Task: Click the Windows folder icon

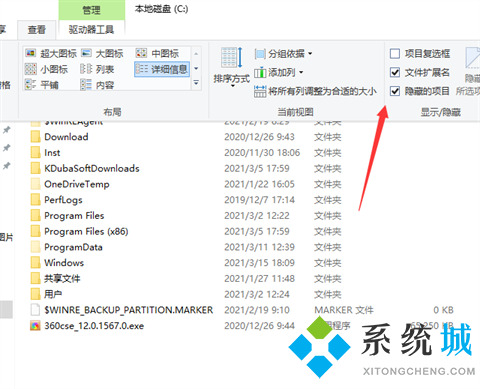Action: pos(35,263)
